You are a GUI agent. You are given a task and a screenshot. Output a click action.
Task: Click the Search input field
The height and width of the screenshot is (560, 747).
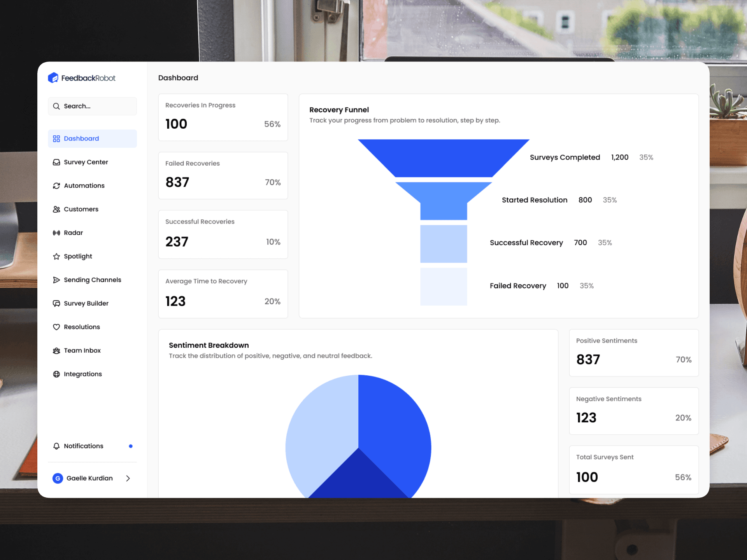[x=92, y=106]
